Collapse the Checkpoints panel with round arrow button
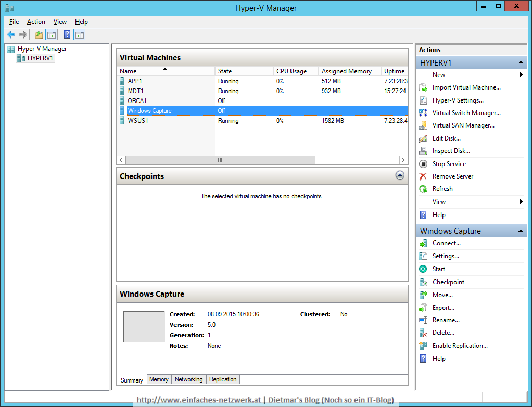 tap(400, 175)
